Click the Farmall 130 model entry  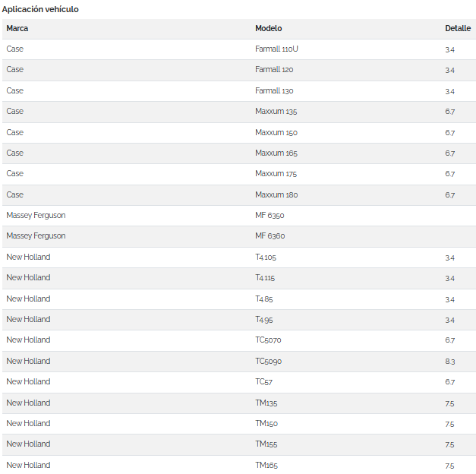(274, 91)
